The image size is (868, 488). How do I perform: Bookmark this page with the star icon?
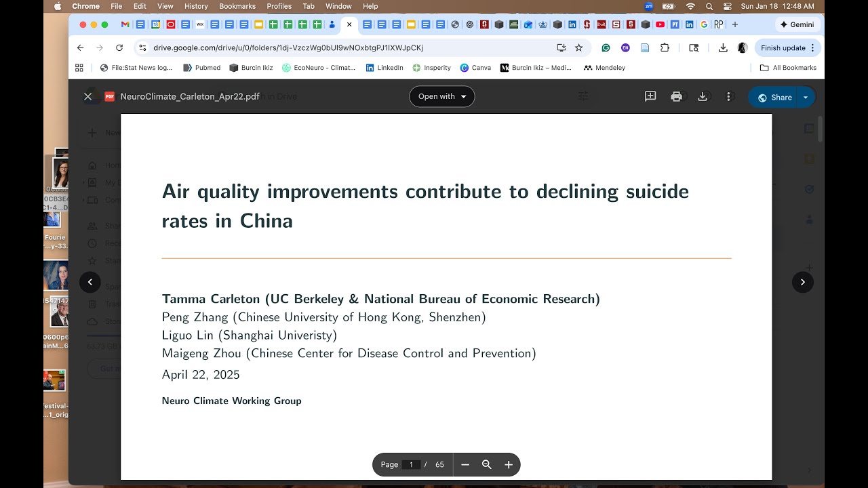click(578, 48)
